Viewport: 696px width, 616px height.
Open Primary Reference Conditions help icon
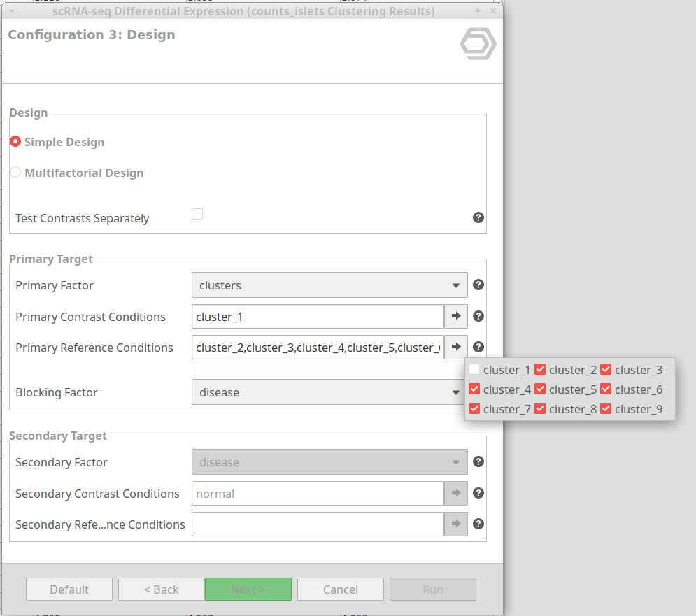[478, 347]
